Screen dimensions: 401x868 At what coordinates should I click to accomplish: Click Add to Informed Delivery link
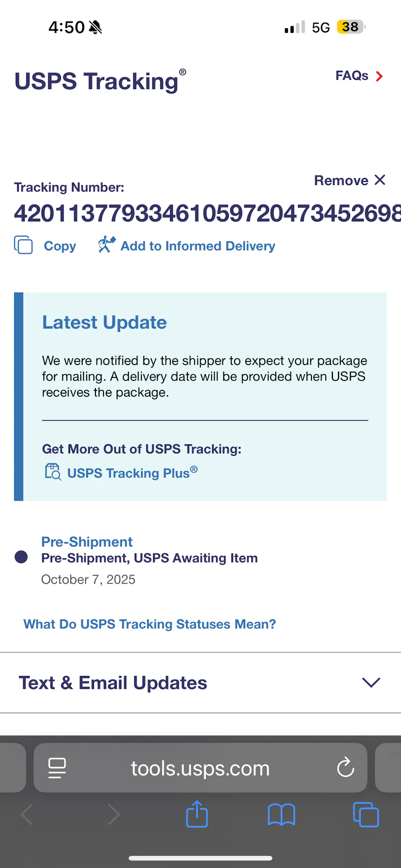(198, 246)
